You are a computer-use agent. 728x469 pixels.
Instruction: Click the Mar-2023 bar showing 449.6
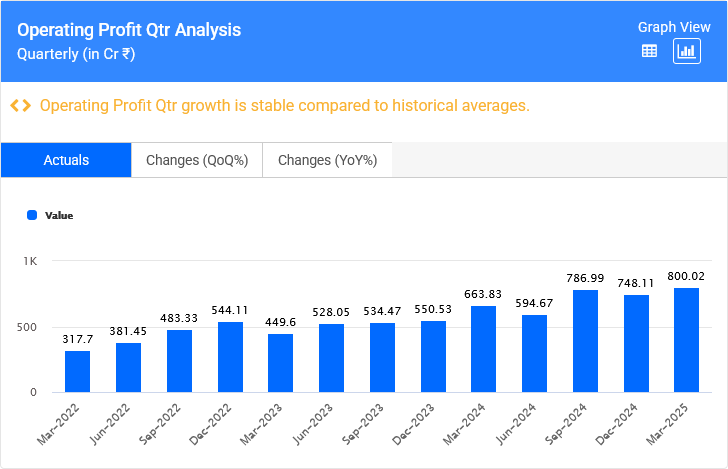(281, 363)
